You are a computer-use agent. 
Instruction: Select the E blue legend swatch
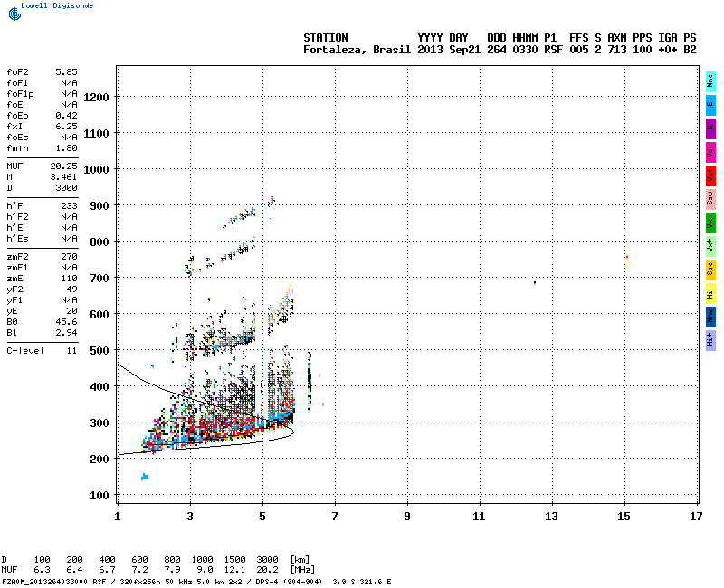click(710, 104)
